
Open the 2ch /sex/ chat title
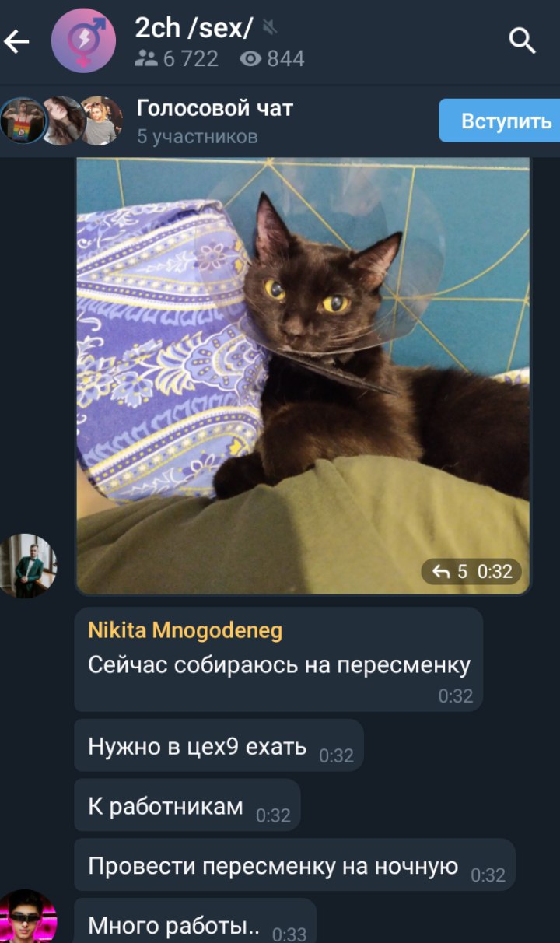click(194, 28)
